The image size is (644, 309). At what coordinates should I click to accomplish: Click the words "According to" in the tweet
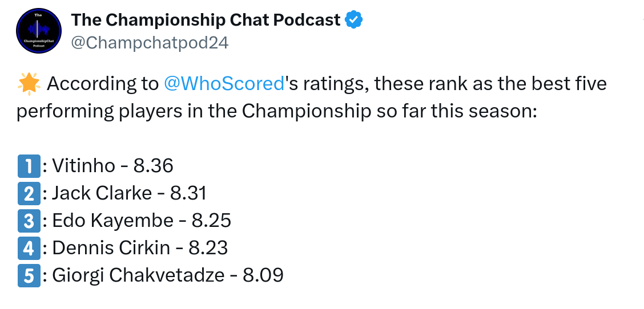point(102,84)
